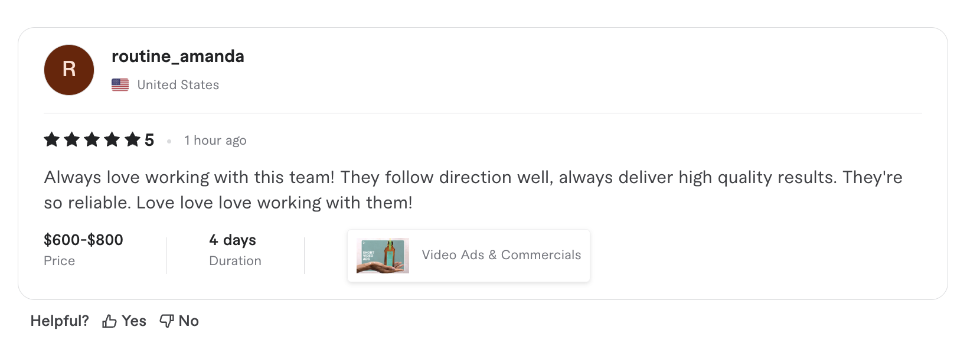Click the fifth rating star
Viewport: 980px width, 359px height.
pyautogui.click(x=132, y=140)
